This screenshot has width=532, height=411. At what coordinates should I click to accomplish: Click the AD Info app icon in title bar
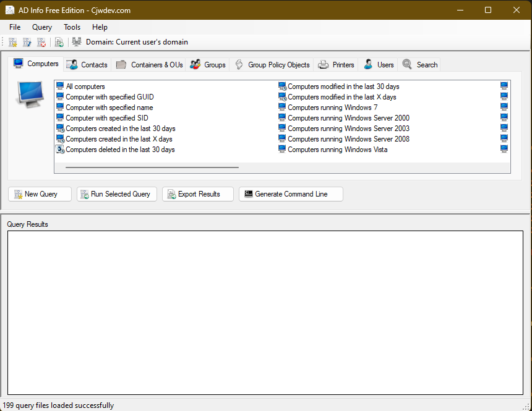click(10, 10)
